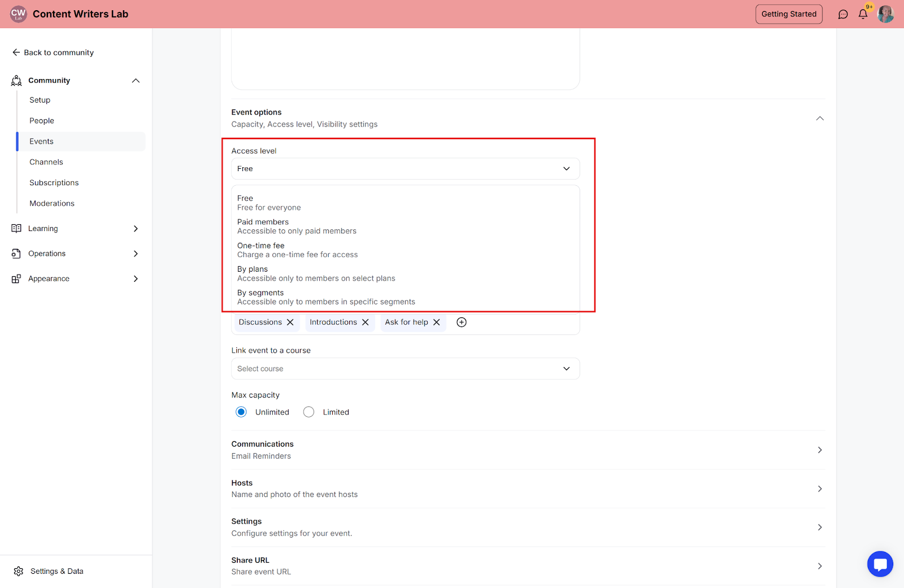Screen dimensions: 904x588
Task: Click the Content Writers Lab title
Action: pos(81,14)
